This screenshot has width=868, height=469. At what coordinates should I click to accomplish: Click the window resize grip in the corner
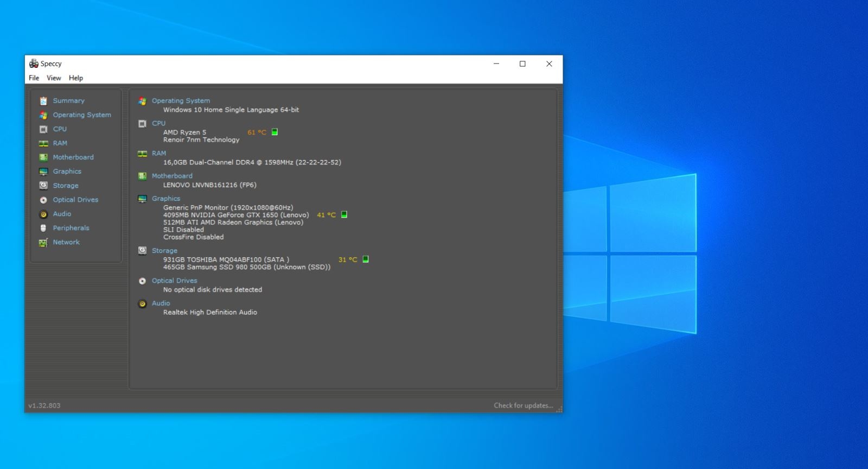pos(559,409)
